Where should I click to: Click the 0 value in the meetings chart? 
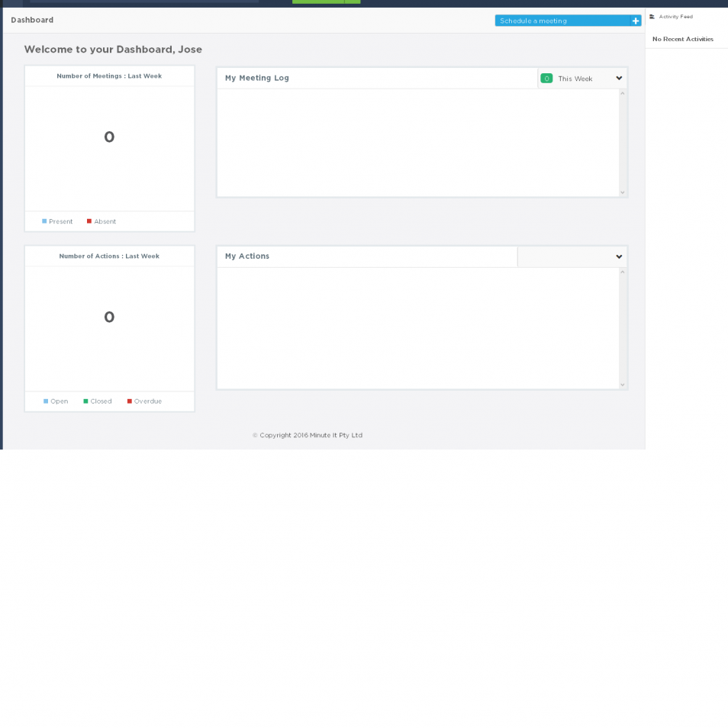pyautogui.click(x=109, y=137)
